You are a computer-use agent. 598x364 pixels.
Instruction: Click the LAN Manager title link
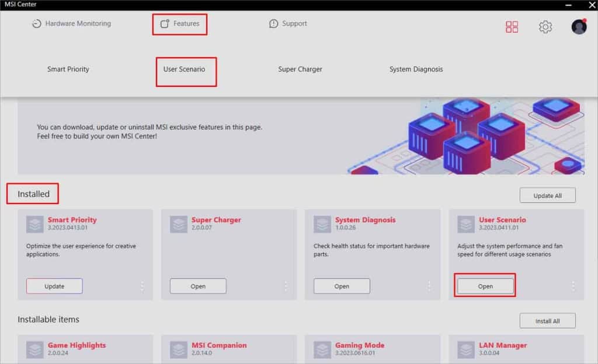[x=503, y=345]
